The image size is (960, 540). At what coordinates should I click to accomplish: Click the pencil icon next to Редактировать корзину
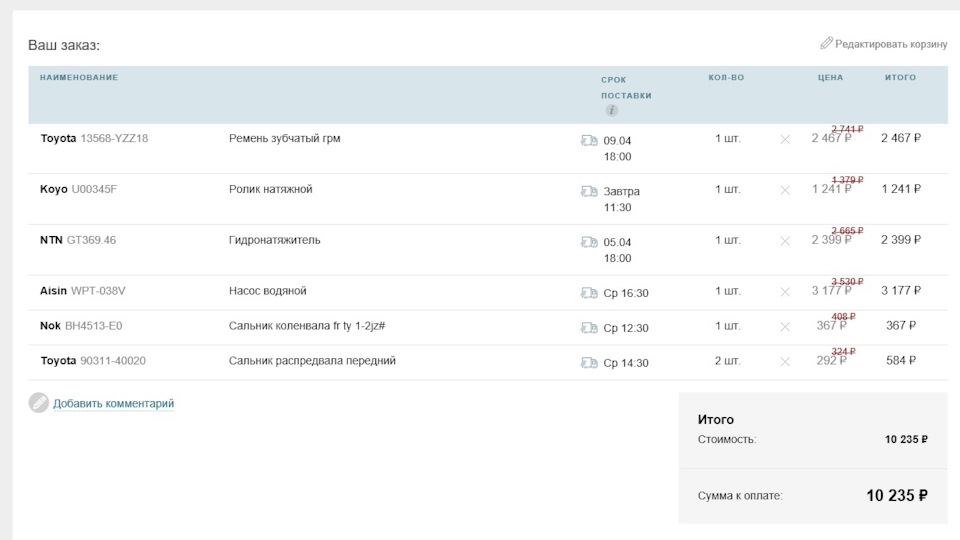click(827, 43)
